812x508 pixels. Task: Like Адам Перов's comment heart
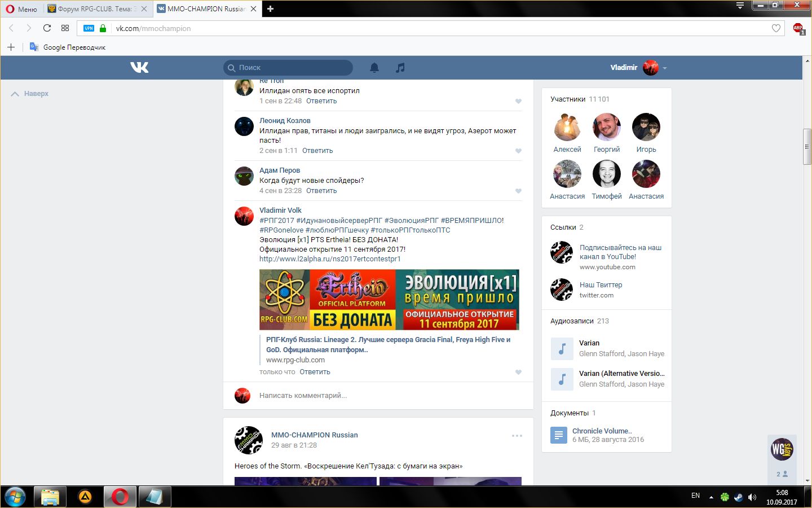pos(518,191)
